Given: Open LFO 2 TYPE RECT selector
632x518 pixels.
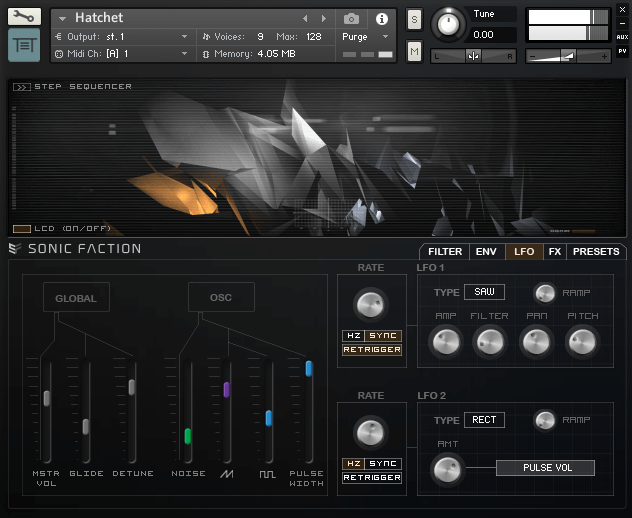Looking at the screenshot, I should click(484, 420).
